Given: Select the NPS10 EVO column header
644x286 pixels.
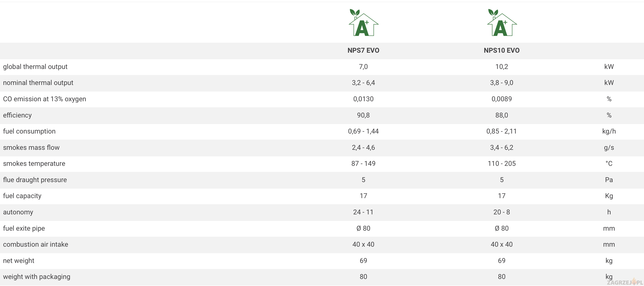Looking at the screenshot, I should 501,50.
